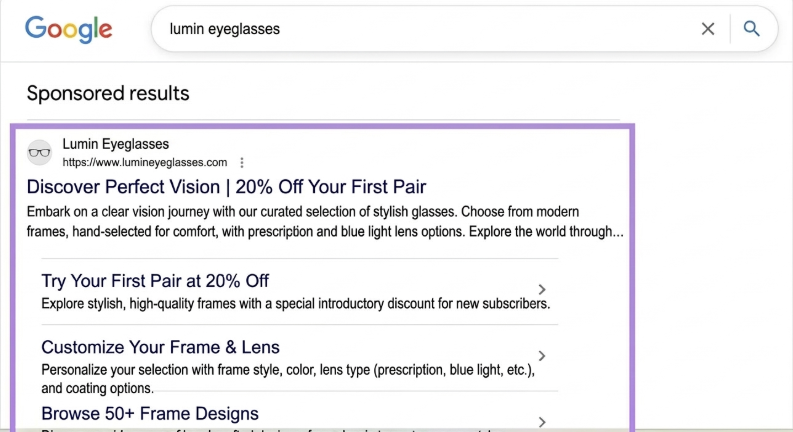Click the Google logo
This screenshot has width=793, height=432.
tap(68, 29)
